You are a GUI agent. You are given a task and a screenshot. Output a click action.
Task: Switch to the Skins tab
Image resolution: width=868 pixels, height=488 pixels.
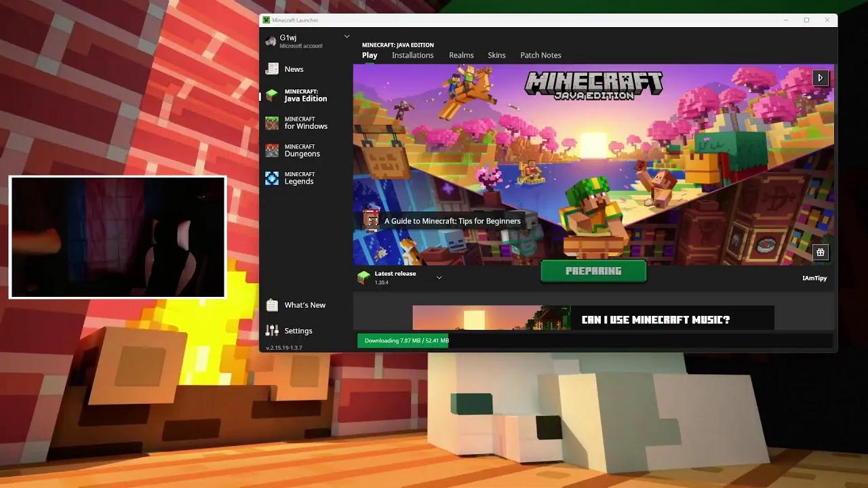coord(496,55)
